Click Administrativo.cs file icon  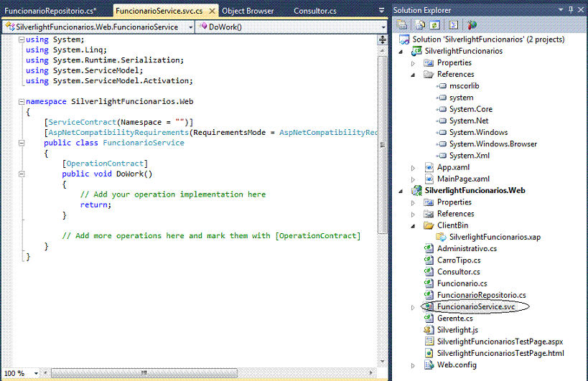coord(429,248)
